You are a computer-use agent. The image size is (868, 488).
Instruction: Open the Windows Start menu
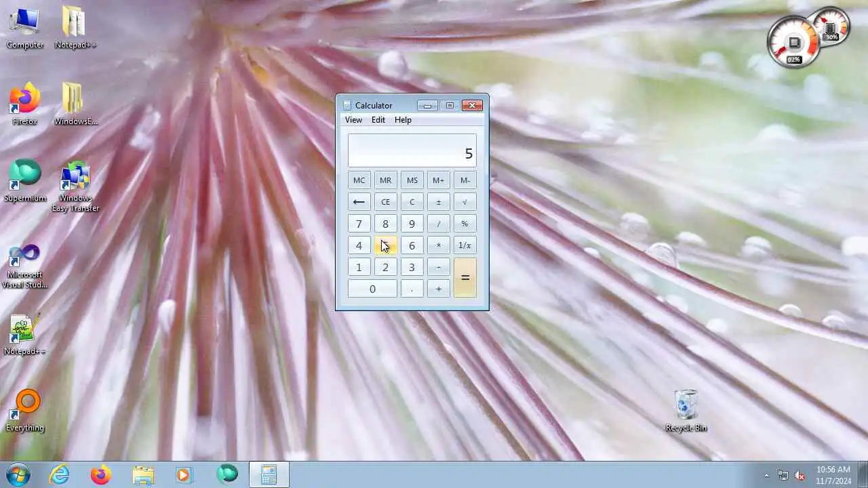point(18,474)
